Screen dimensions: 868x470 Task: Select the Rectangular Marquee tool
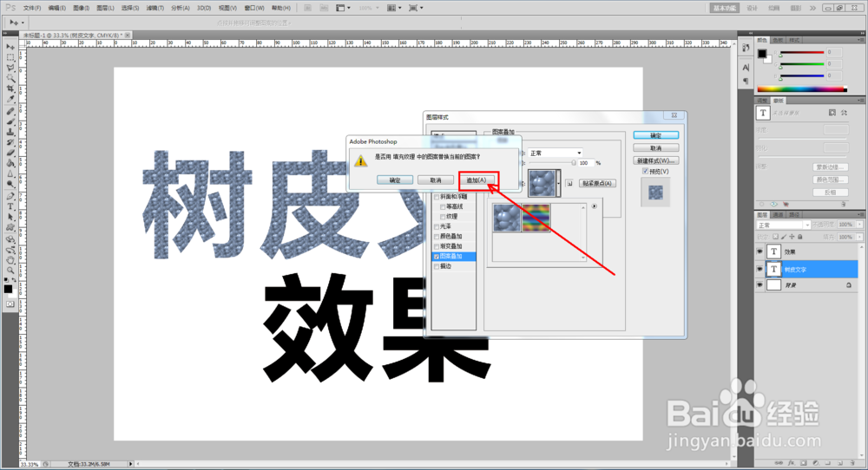pyautogui.click(x=10, y=57)
